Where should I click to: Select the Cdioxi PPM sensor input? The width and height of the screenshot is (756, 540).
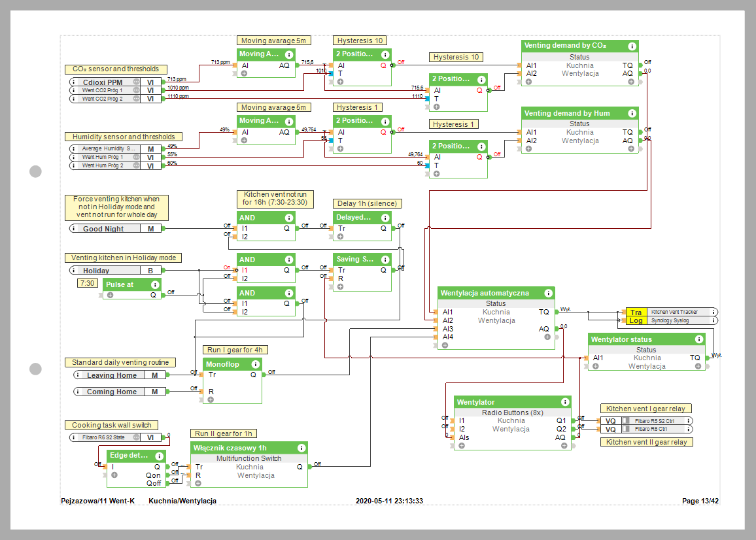(x=103, y=82)
